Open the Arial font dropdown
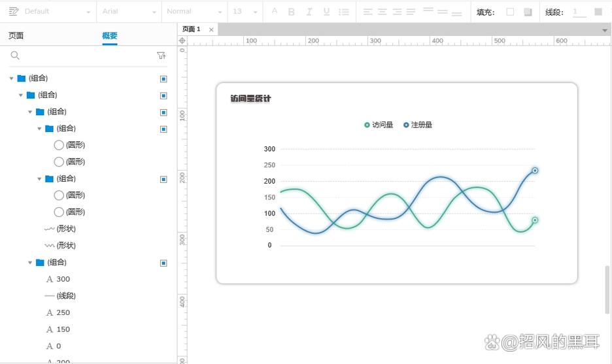 click(129, 12)
